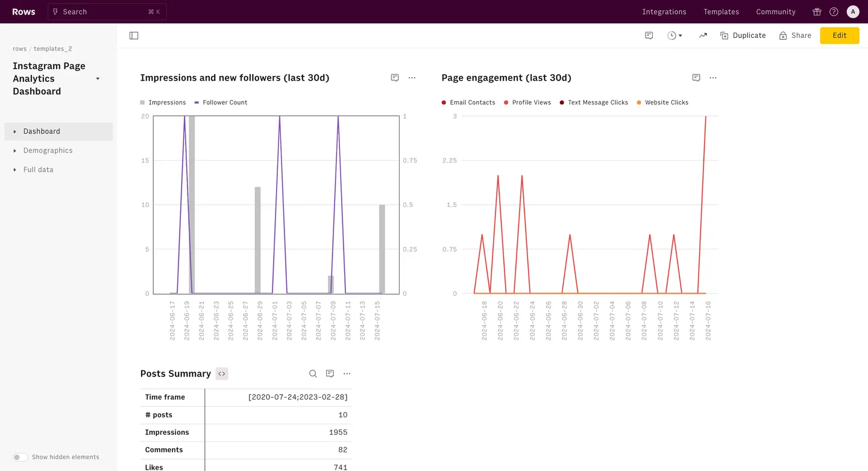Open the spreadsheet title dropdown arrow

pos(98,79)
